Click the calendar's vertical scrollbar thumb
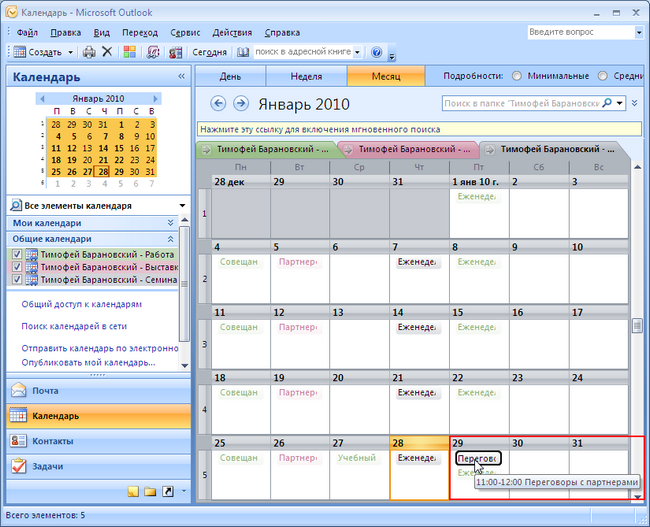This screenshot has height=527, width=650. point(636,325)
